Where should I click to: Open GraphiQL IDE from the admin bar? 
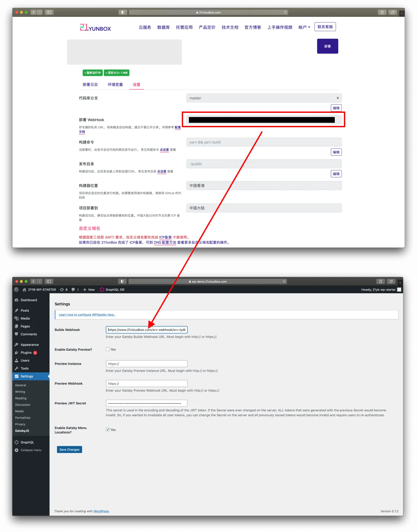click(112, 290)
